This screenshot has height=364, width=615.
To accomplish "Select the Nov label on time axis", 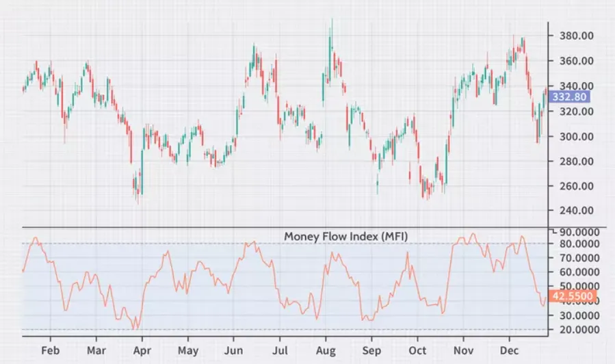I will point(463,350).
